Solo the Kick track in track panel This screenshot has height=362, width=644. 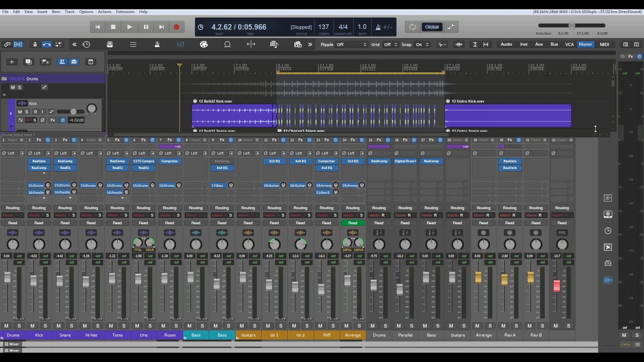pos(27,112)
